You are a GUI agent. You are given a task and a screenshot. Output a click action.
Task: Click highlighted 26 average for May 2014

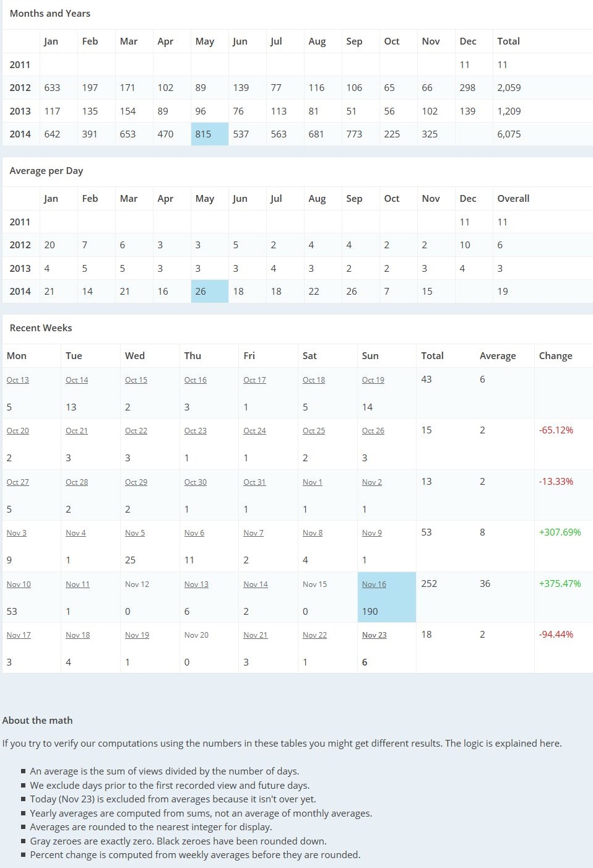click(201, 292)
